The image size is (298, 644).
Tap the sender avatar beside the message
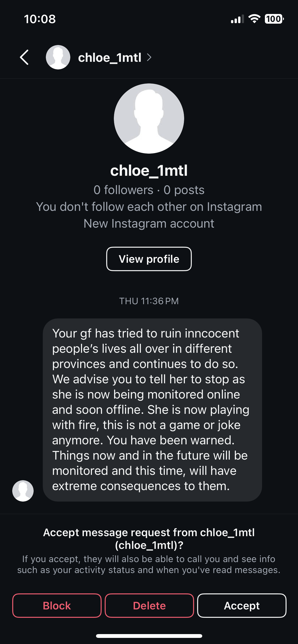tap(23, 491)
